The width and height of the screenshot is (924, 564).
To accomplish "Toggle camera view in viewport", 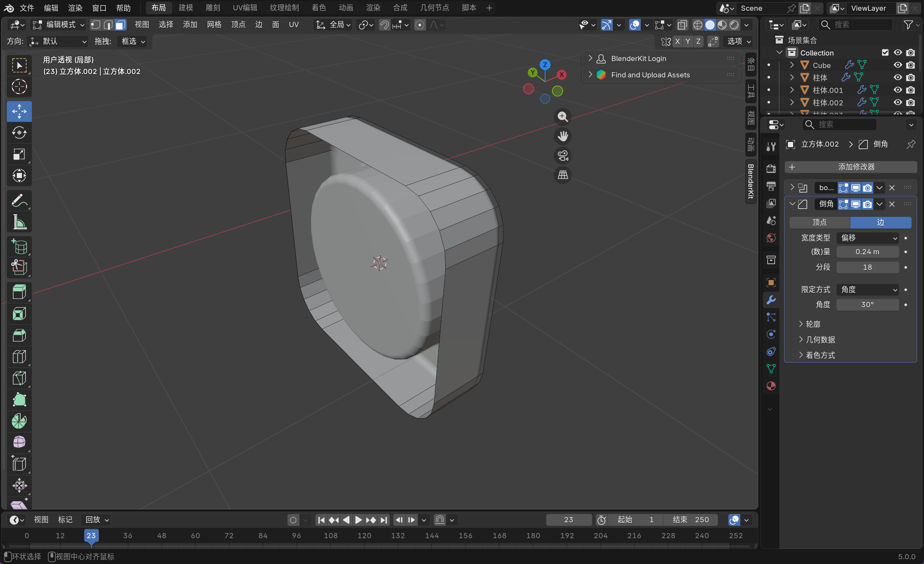I will pyautogui.click(x=563, y=156).
